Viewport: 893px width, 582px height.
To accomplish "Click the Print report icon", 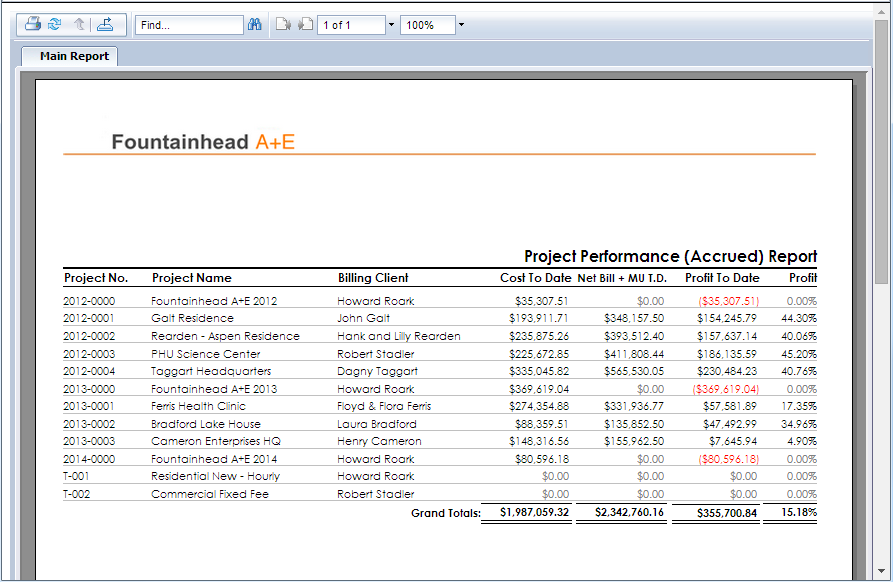I will click(x=33, y=25).
